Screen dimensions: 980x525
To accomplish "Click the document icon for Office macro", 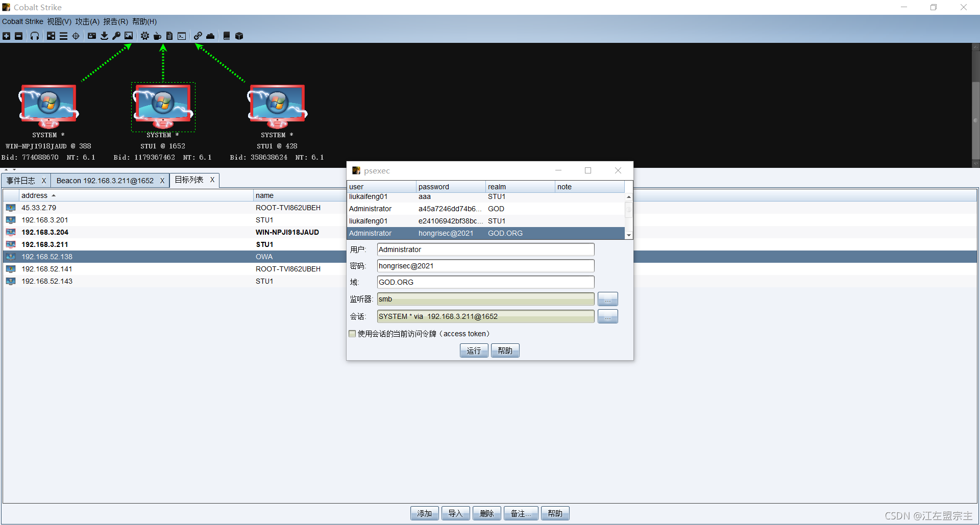I will 169,36.
